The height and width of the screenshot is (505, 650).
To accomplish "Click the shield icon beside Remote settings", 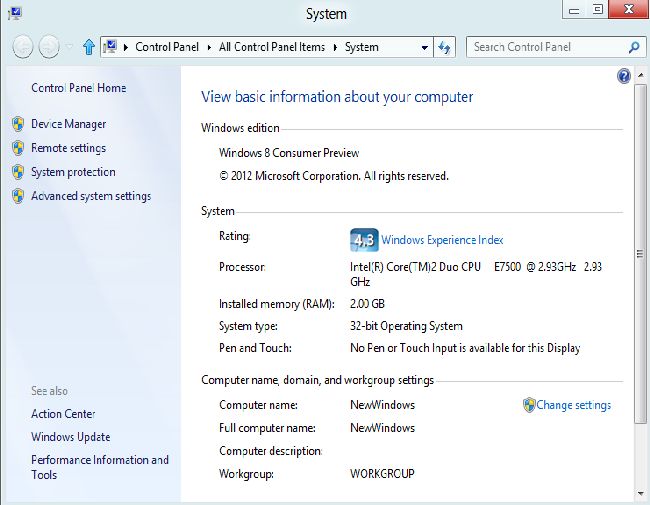I will point(18,148).
